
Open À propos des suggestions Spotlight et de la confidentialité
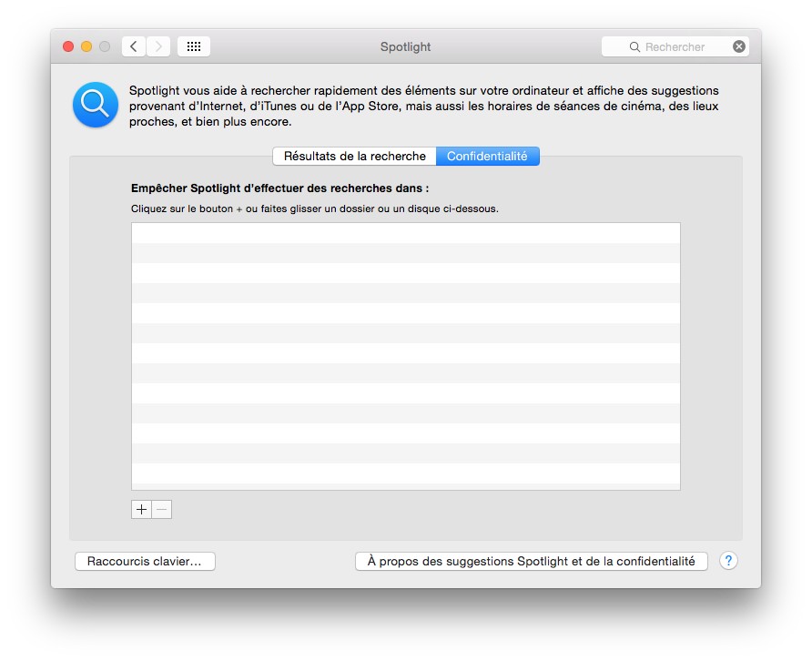click(x=532, y=561)
